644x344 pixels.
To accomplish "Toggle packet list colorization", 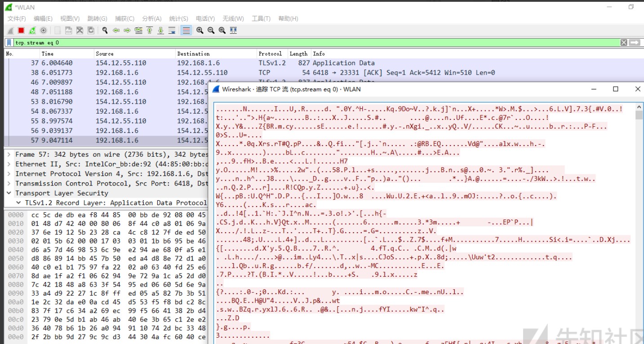I will tap(186, 30).
